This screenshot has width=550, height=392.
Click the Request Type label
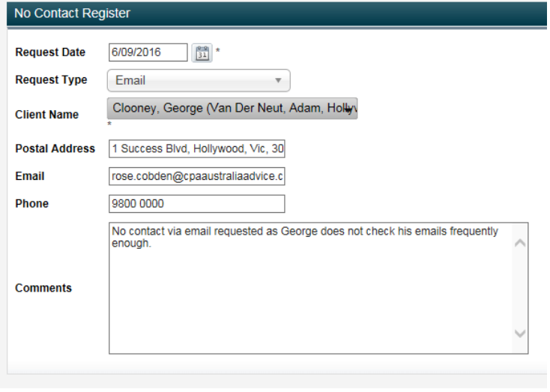point(52,80)
